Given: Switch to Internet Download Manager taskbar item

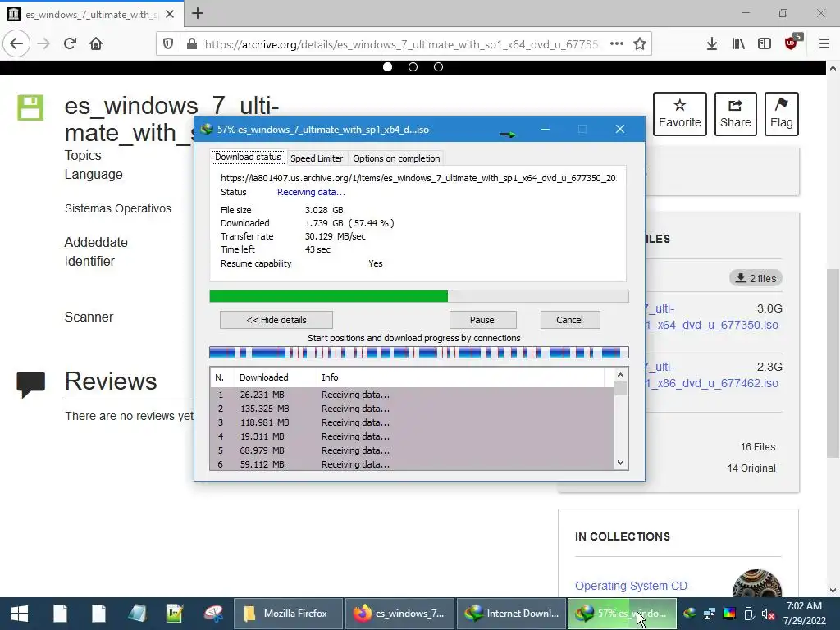Looking at the screenshot, I should pyautogui.click(x=512, y=614).
